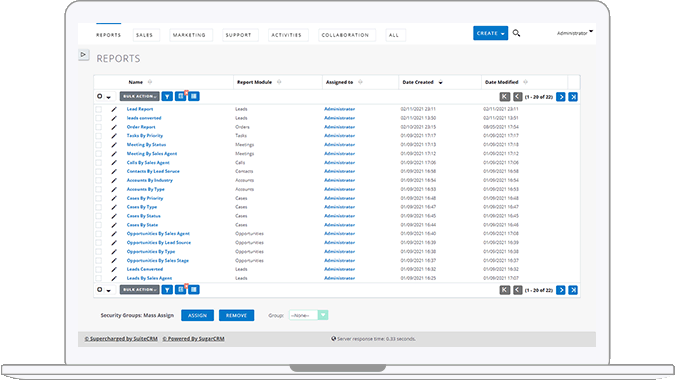Go to previous page in bottom pagination
This screenshot has height=380, width=675.
[517, 290]
